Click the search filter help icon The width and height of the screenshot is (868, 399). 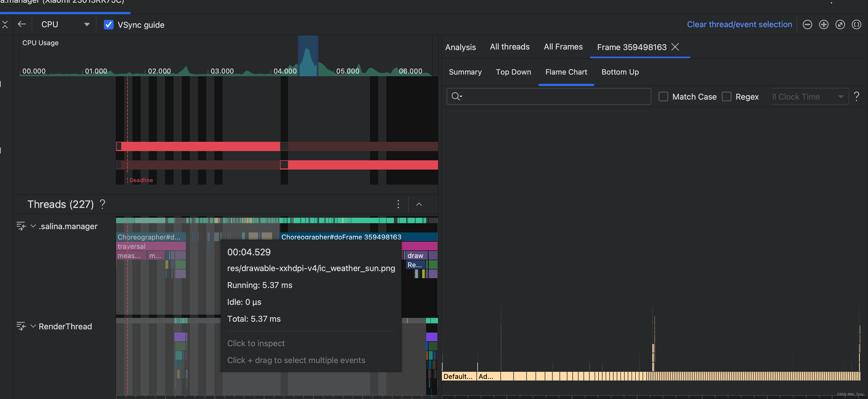(x=856, y=97)
